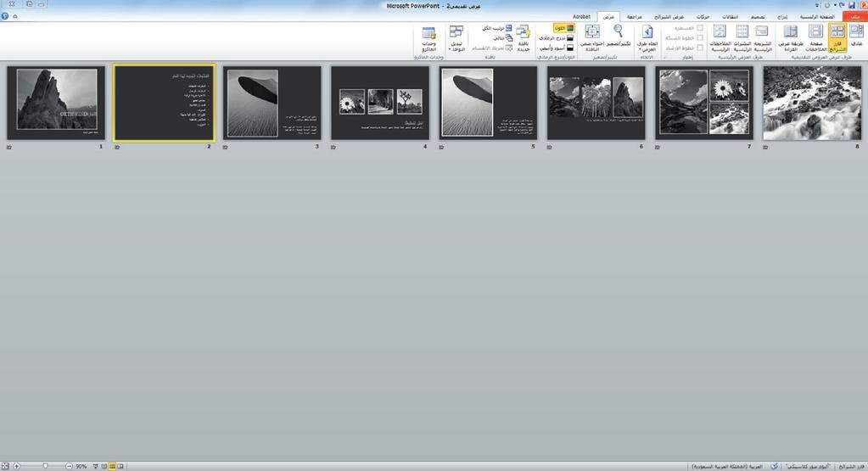The height and width of the screenshot is (471, 868).
Task: Click animation star icon under slide 5
Action: click(441, 147)
